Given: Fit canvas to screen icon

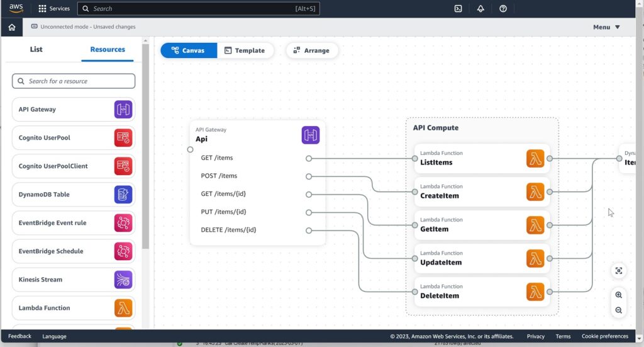Looking at the screenshot, I should (x=619, y=271).
